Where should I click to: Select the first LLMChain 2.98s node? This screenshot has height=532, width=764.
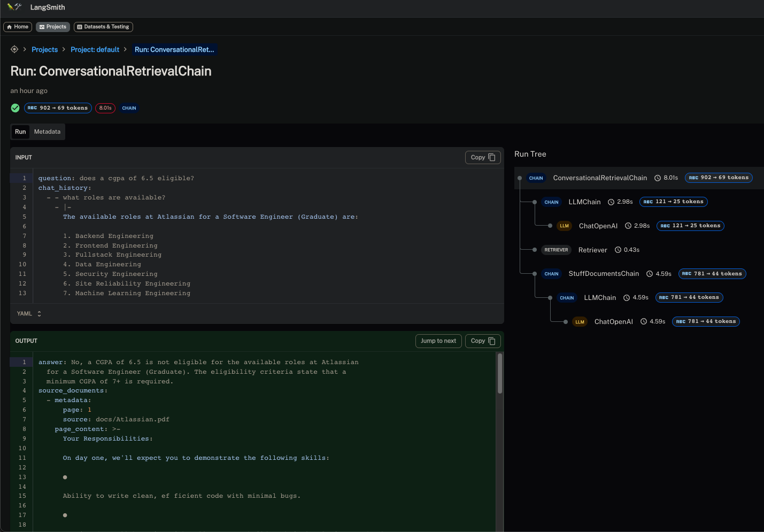pos(584,202)
